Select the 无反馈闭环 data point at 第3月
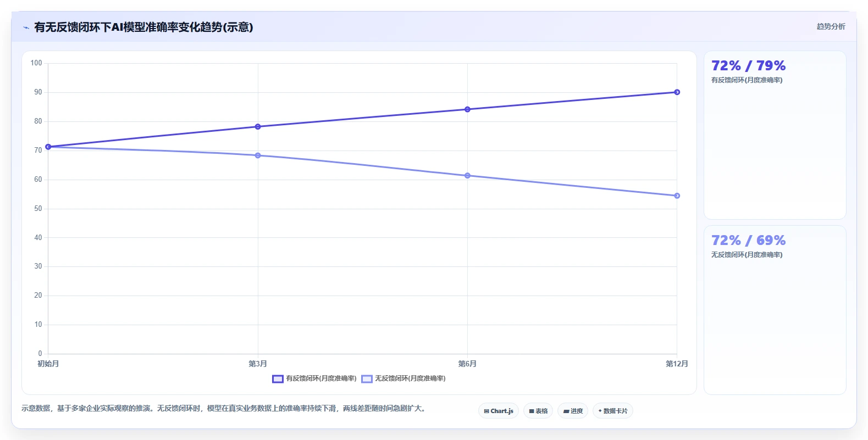 click(258, 155)
